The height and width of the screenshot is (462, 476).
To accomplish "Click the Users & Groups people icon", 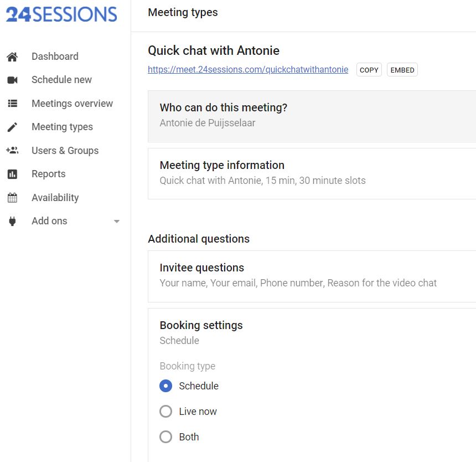I will coord(12,151).
